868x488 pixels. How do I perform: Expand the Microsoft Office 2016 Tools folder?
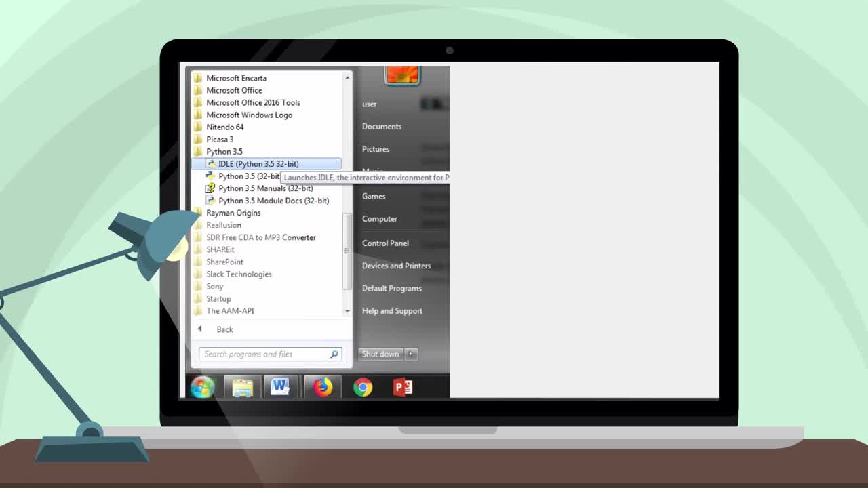point(253,102)
